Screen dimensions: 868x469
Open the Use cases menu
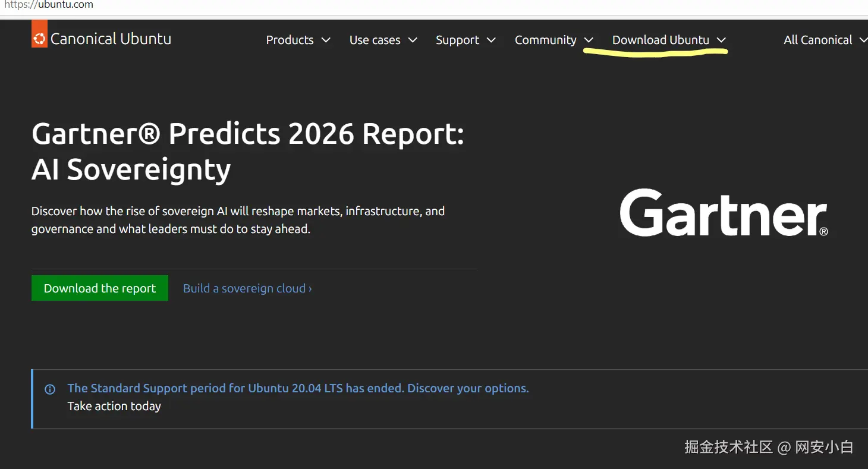[x=383, y=40]
